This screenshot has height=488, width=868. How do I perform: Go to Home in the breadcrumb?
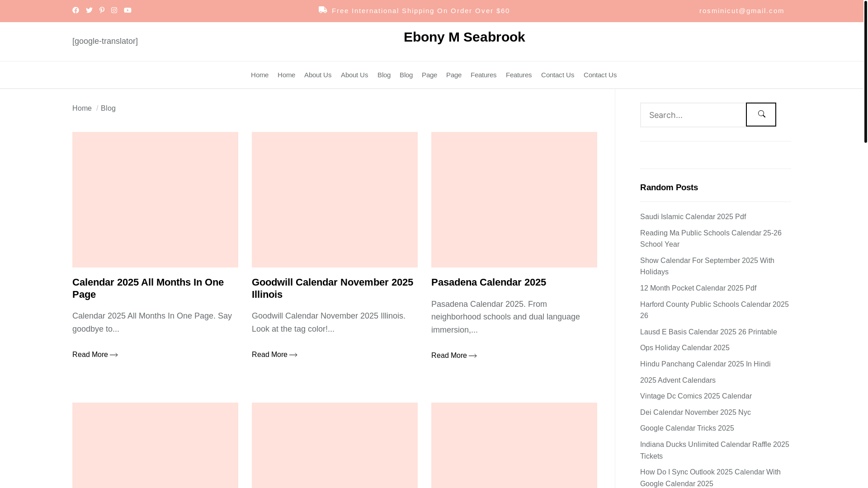point(82,108)
